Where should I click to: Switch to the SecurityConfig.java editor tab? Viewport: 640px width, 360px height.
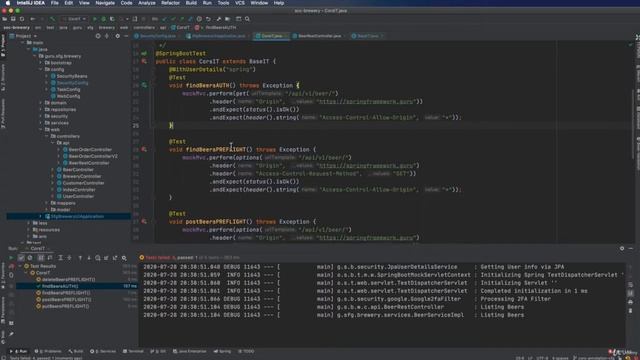tap(158, 36)
